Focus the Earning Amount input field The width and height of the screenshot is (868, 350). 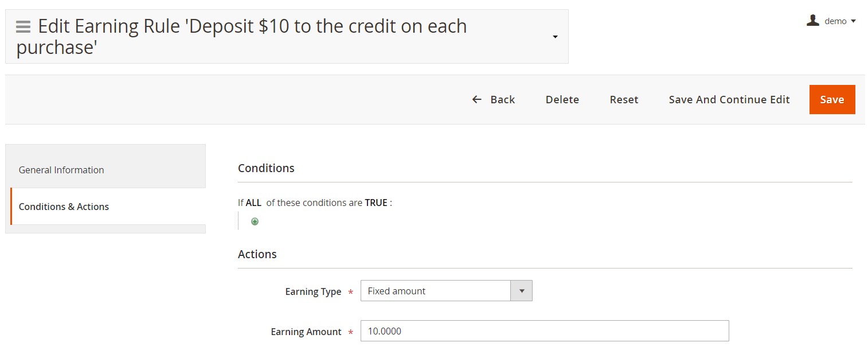(545, 331)
